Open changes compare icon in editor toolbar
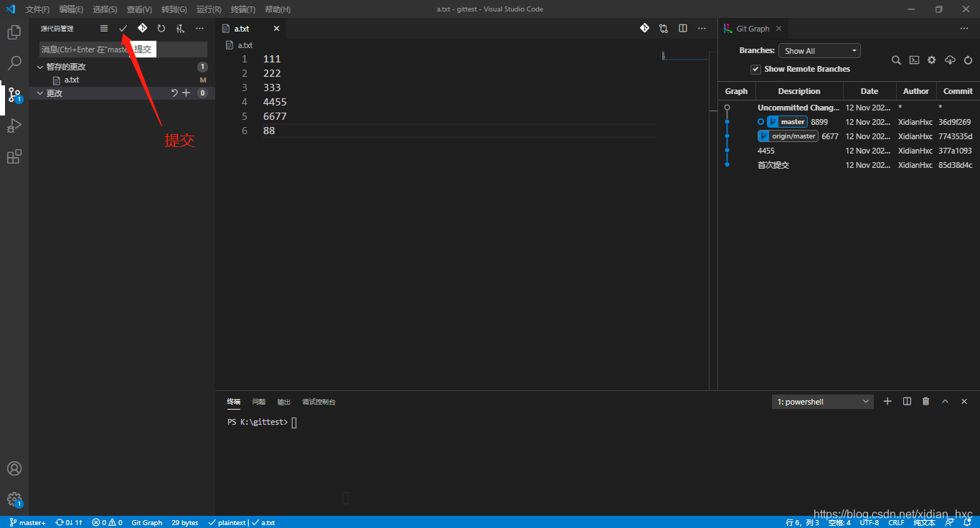This screenshot has width=980, height=528. pos(664,29)
